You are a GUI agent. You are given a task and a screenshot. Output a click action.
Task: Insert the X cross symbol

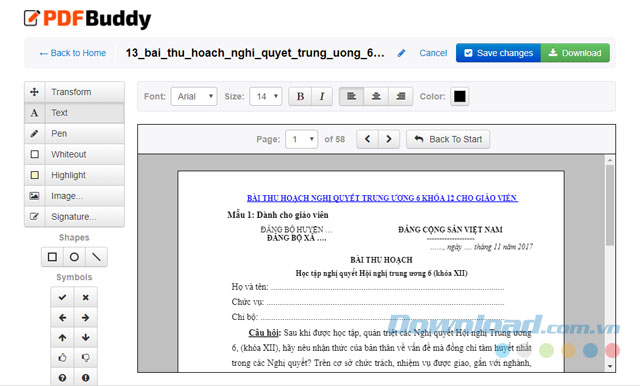85,297
